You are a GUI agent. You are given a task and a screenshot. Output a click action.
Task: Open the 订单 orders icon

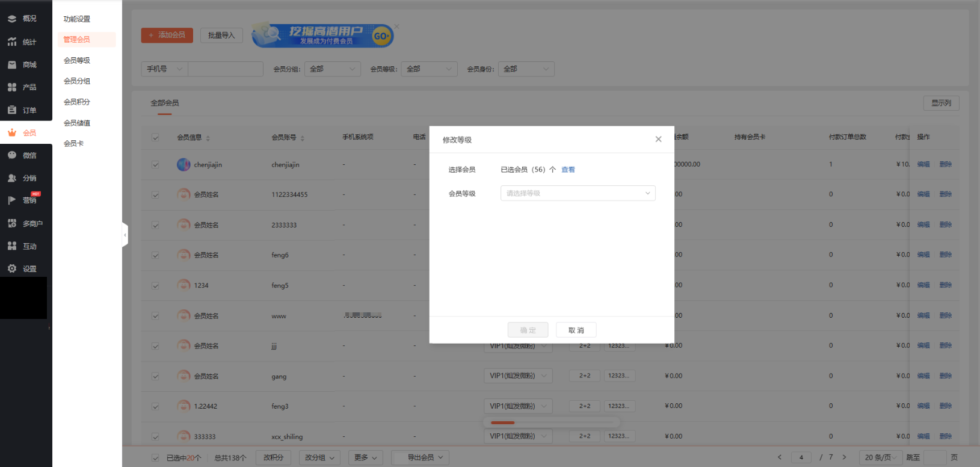[12, 110]
